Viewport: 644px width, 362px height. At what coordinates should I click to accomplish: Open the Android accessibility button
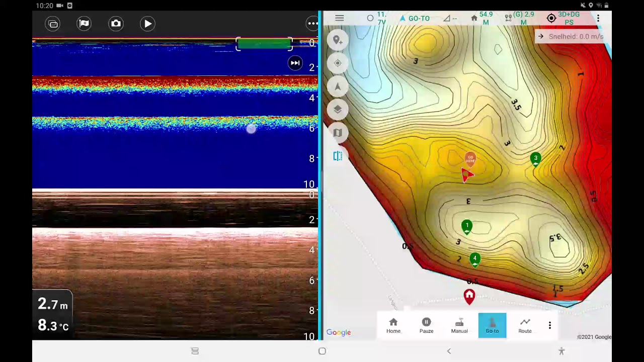tap(561, 351)
